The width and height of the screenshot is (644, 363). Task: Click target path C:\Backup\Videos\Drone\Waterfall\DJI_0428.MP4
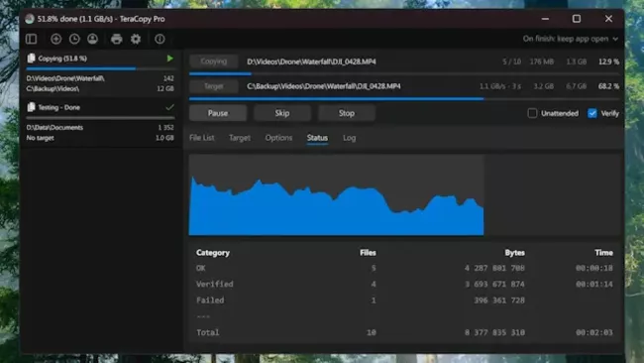[x=324, y=86]
